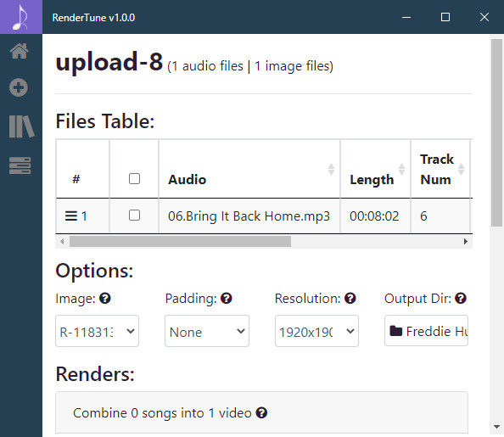
Task: Click the plus icon for new upload
Action: coord(19,87)
